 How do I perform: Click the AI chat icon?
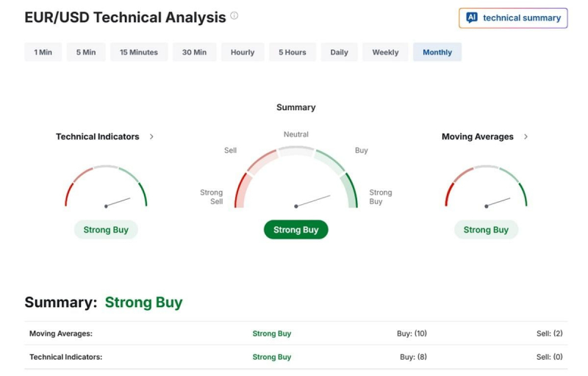point(472,17)
